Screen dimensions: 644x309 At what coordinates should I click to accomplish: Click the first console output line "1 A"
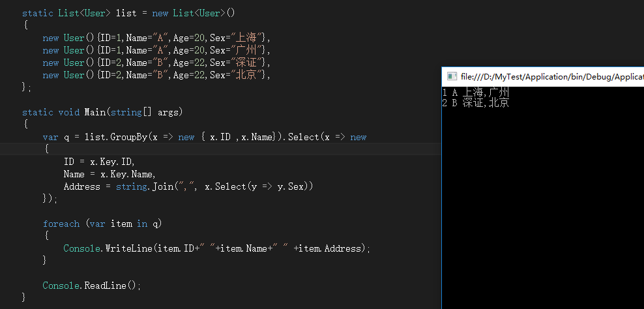pyautogui.click(x=475, y=93)
